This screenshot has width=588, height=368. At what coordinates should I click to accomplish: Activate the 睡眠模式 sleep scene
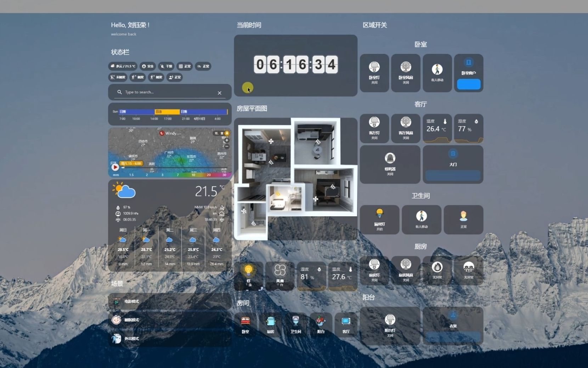[170, 320]
